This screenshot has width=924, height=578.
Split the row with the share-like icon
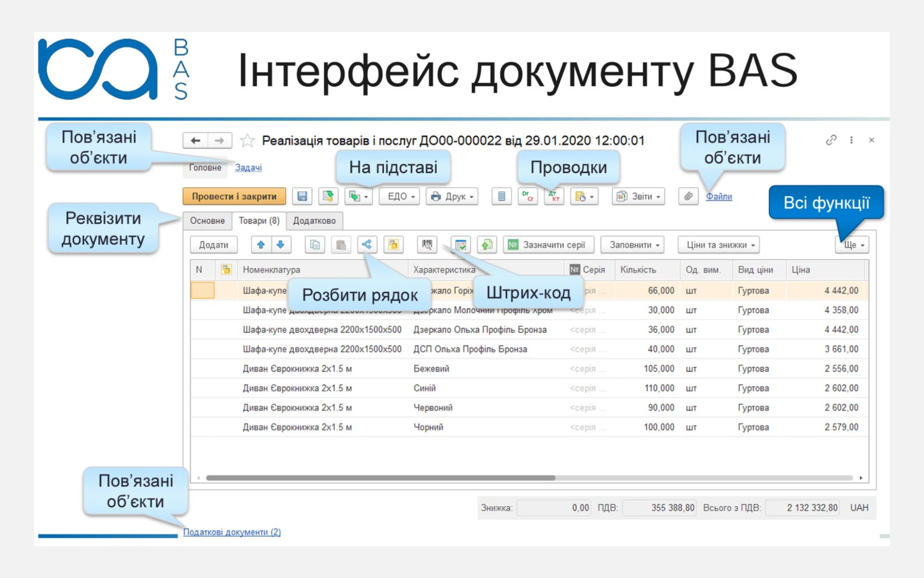[367, 245]
